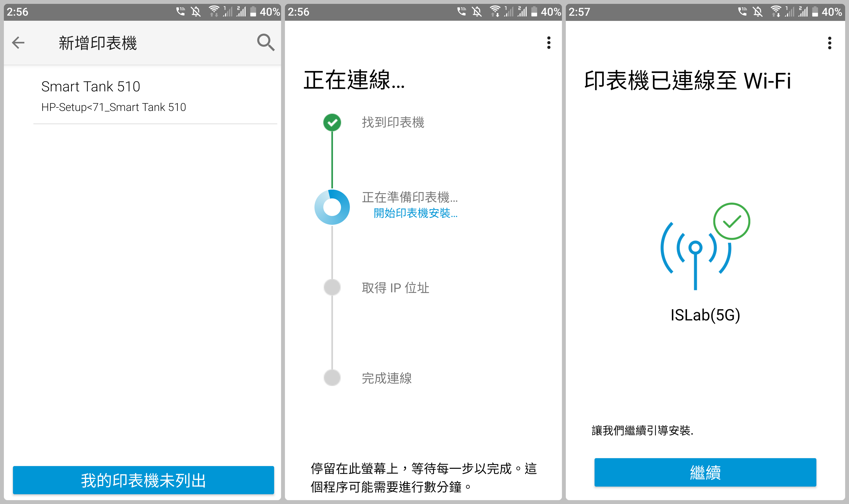849x504 pixels.
Task: Go back from the 新增印表機 screen
Action: (x=18, y=43)
